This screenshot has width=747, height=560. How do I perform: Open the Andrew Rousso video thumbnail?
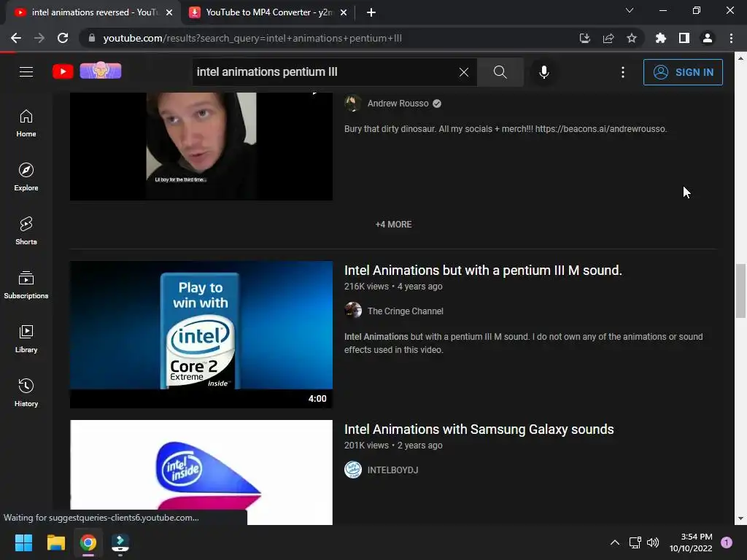[x=201, y=146]
